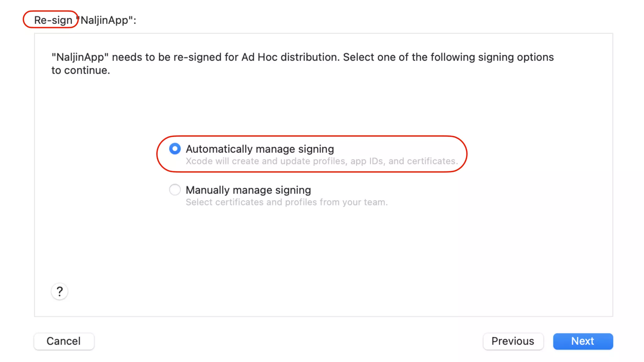Click the "to continue." line of the instructions

coord(81,70)
